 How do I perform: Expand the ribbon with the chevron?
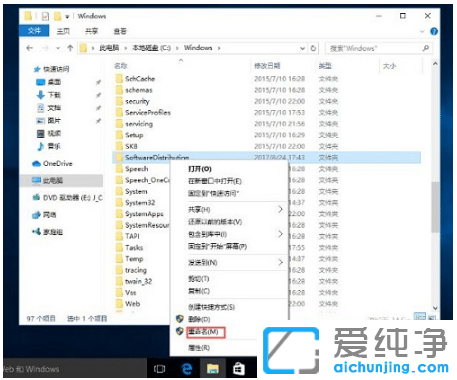coord(422,31)
